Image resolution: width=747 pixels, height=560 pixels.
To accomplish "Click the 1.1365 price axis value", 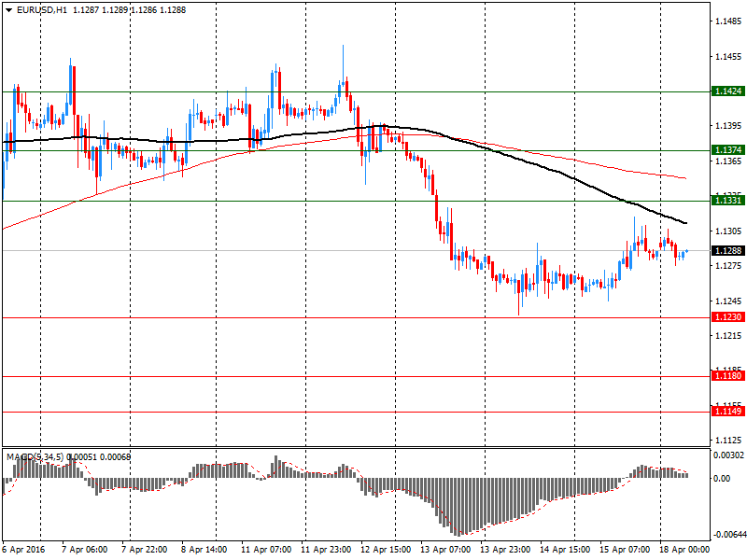I will pyautogui.click(x=728, y=161).
